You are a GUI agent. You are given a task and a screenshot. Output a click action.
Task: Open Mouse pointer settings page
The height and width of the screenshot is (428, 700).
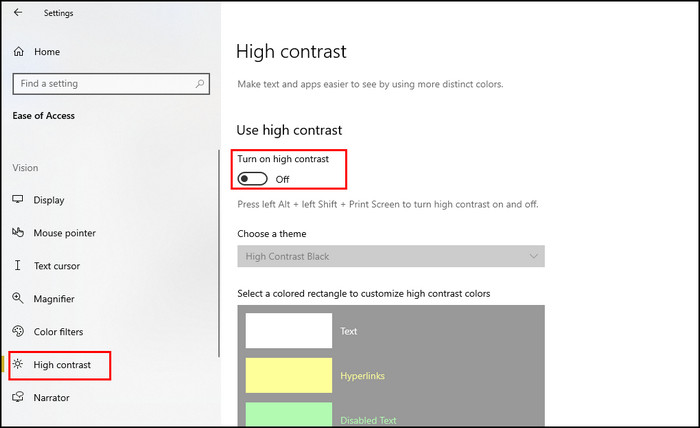click(x=64, y=233)
